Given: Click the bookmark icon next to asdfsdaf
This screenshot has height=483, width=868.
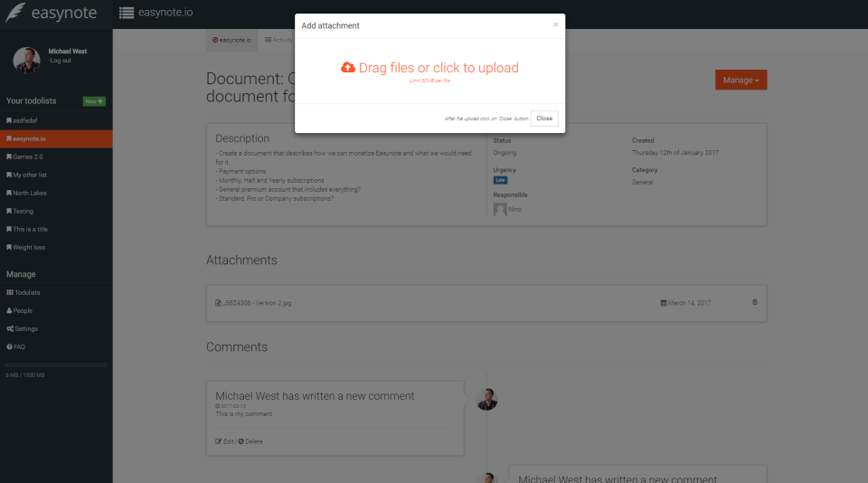Looking at the screenshot, I should pos(9,120).
